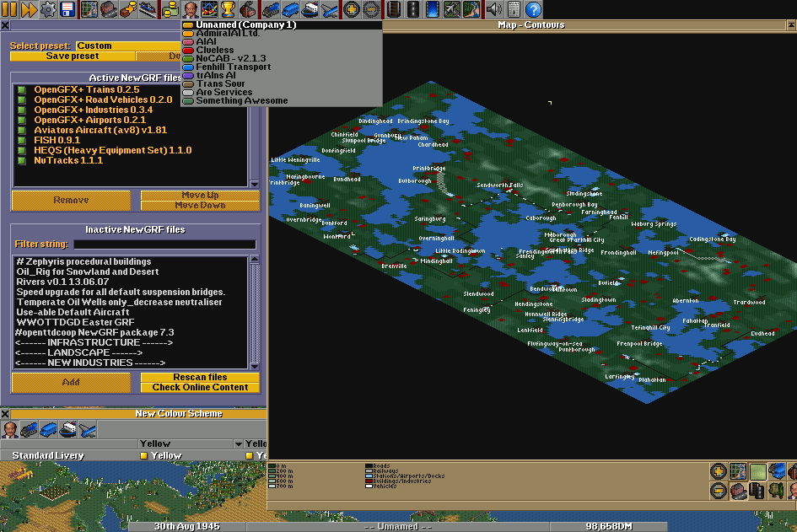Viewport: 797px width, 532px height.
Task: Select FISH 0.9.1 in active NewGRF list
Action: (x=131, y=140)
